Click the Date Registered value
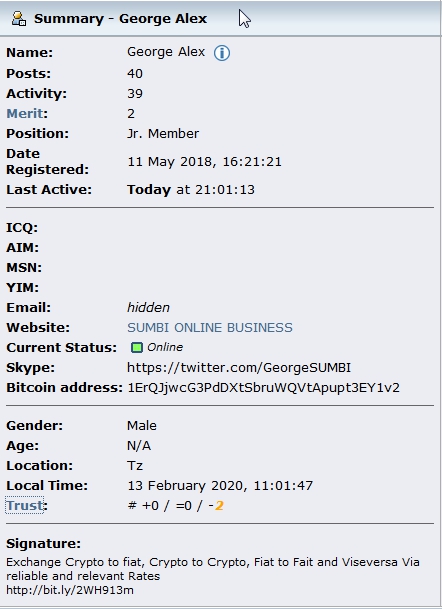The width and height of the screenshot is (442, 609). [x=204, y=162]
